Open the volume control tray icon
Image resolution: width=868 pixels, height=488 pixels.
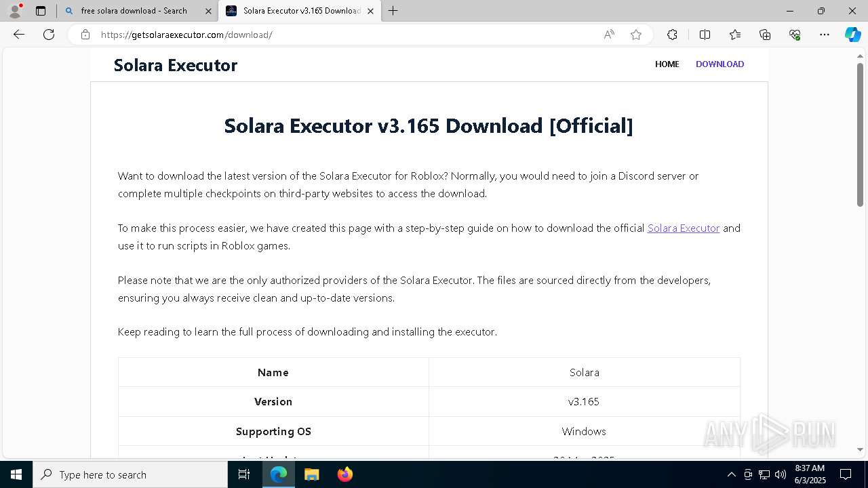781,474
